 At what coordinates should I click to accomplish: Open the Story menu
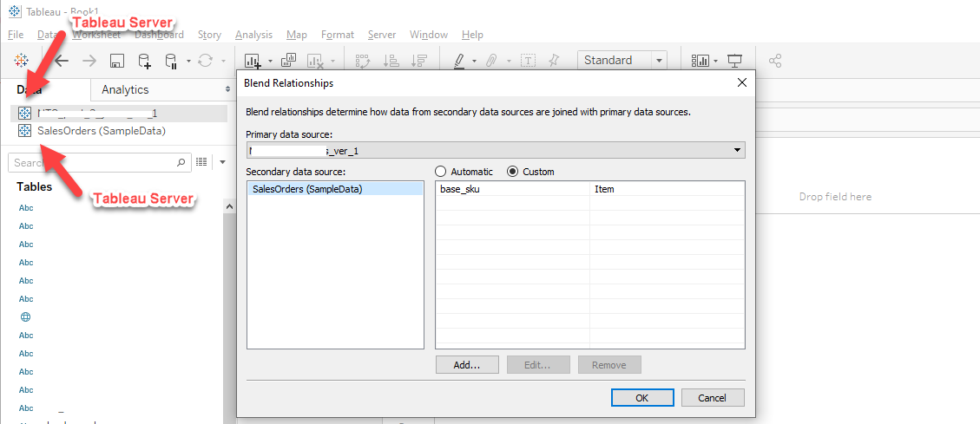click(209, 35)
